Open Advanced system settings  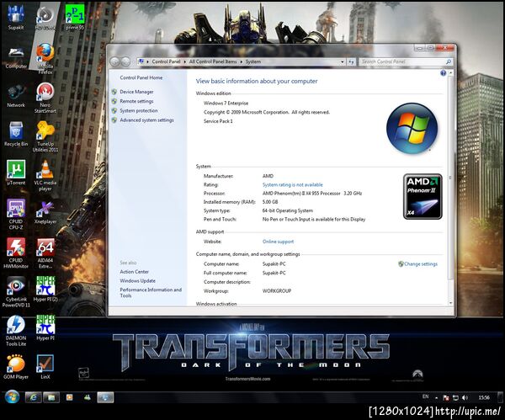[x=146, y=120]
